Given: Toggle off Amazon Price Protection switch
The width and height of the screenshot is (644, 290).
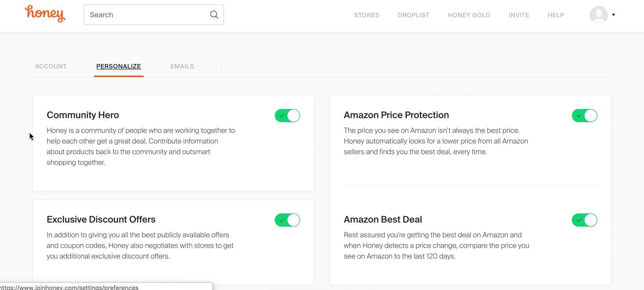Looking at the screenshot, I should (x=584, y=116).
